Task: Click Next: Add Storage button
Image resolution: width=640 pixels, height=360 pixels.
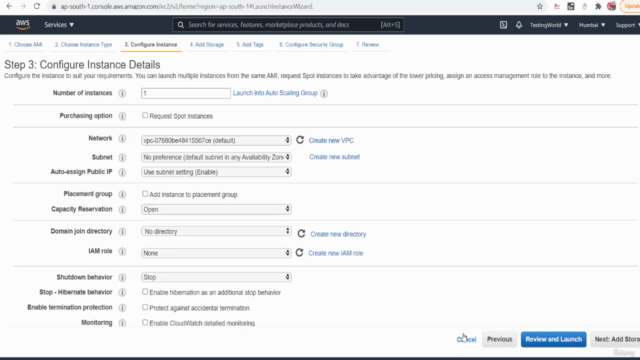Action: tap(616, 339)
